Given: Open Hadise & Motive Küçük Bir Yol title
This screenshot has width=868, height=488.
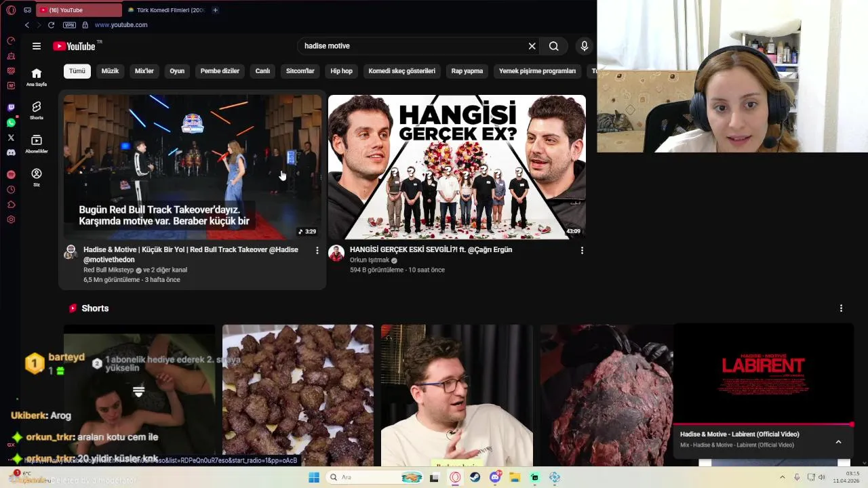Looking at the screenshot, I should (191, 254).
